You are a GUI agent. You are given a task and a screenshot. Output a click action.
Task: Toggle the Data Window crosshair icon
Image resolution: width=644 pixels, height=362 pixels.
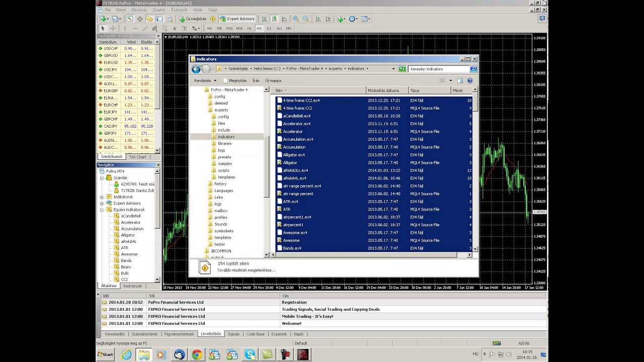[x=140, y=19]
